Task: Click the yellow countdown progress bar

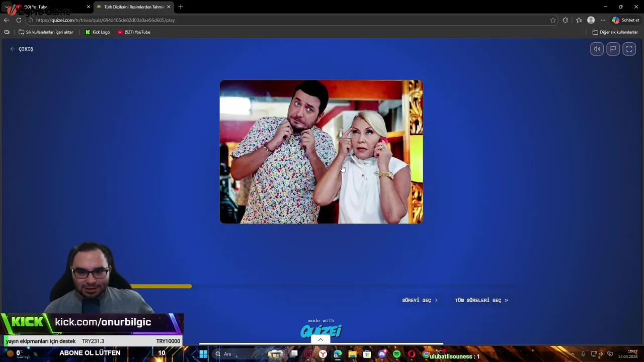Action: 160,286
